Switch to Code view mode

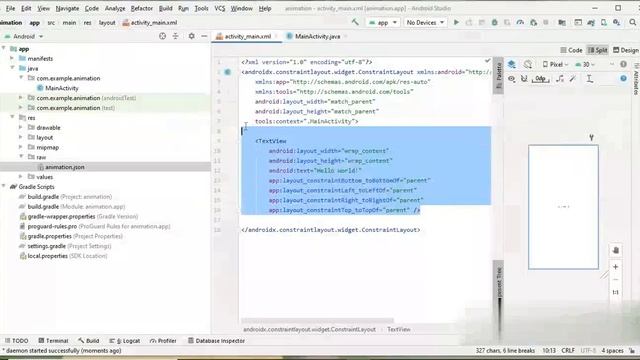pos(571,50)
